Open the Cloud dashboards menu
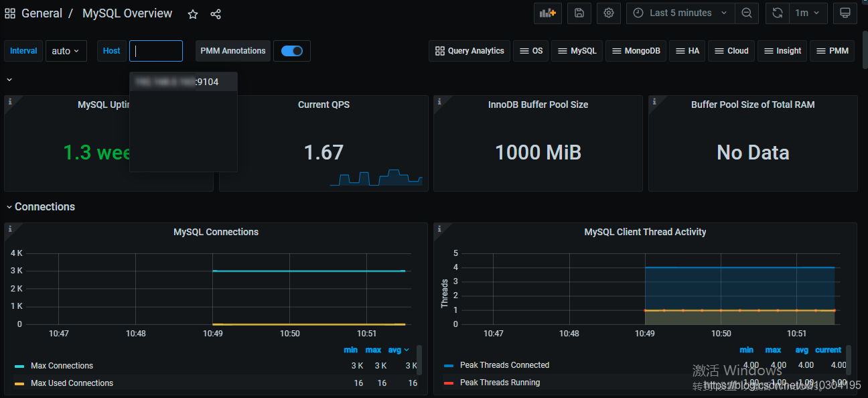Screen dimensions: 868x398 [731, 51]
